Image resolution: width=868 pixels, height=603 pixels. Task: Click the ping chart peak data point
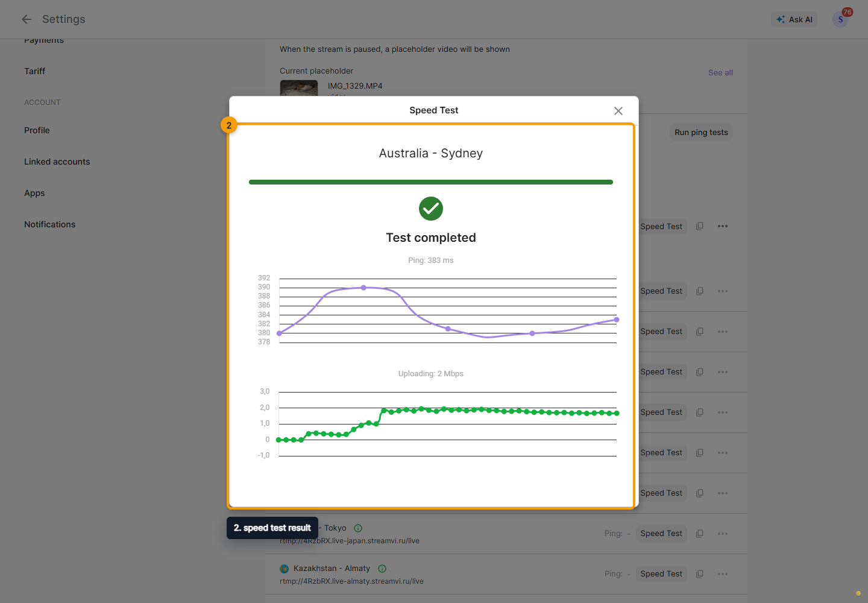click(x=363, y=288)
